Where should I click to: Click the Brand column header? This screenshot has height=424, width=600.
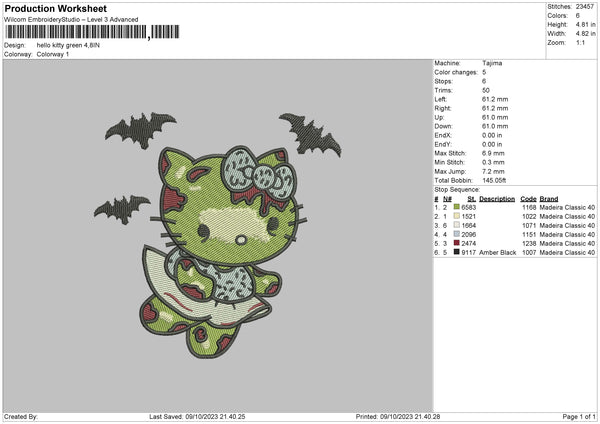tap(549, 199)
